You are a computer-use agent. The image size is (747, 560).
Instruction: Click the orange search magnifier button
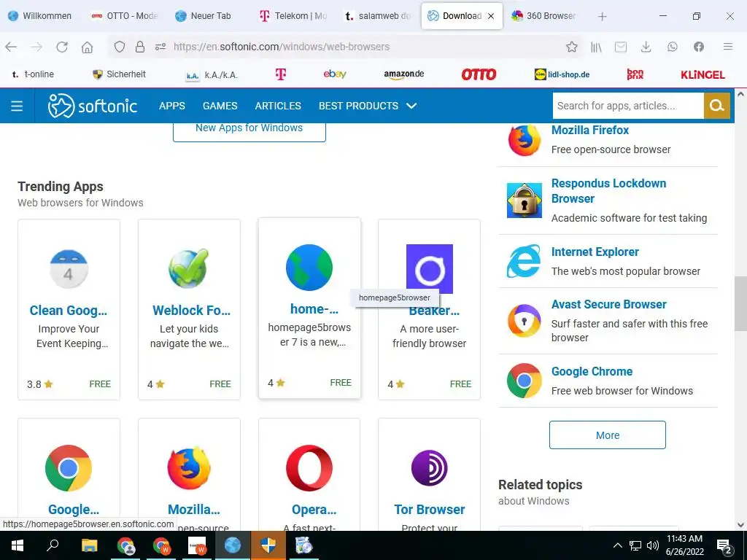point(716,106)
